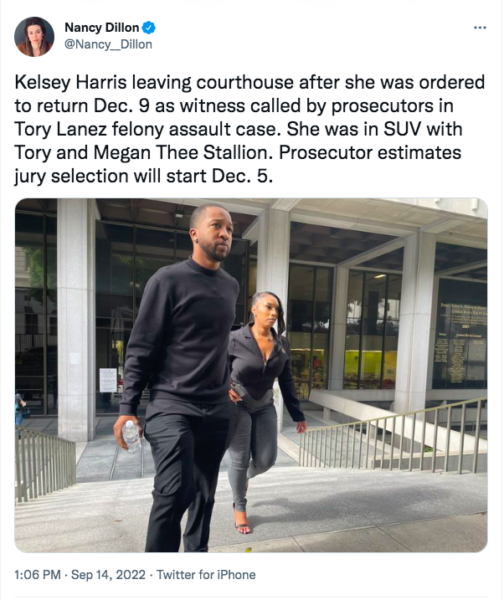Image resolution: width=504 pixels, height=600 pixels.
Task: Click the name Kelsey Harris in tweet
Action: coord(71,82)
